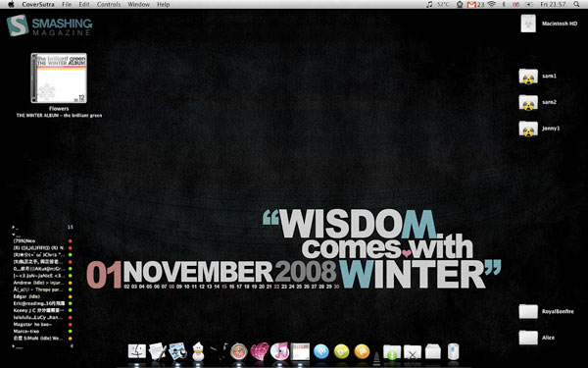
Task: Open the battery status menu
Action: 529,5
